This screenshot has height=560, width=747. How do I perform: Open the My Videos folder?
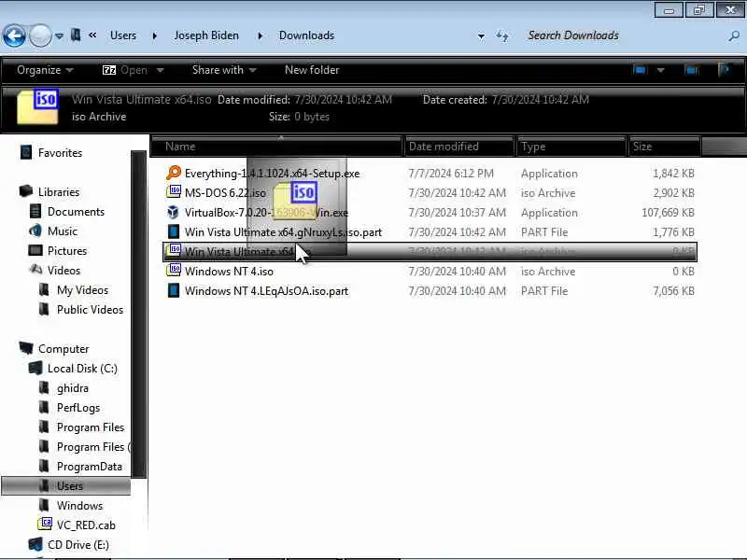tap(82, 290)
